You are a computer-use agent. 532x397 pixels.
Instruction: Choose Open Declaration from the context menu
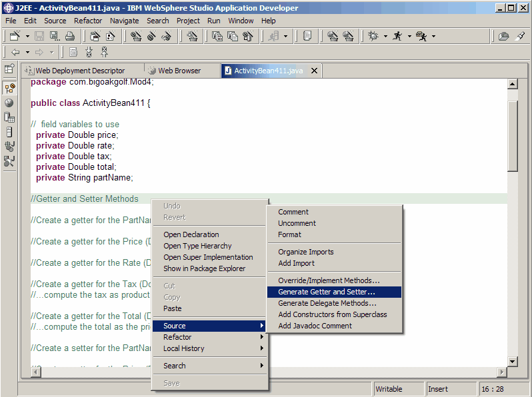tap(209, 234)
